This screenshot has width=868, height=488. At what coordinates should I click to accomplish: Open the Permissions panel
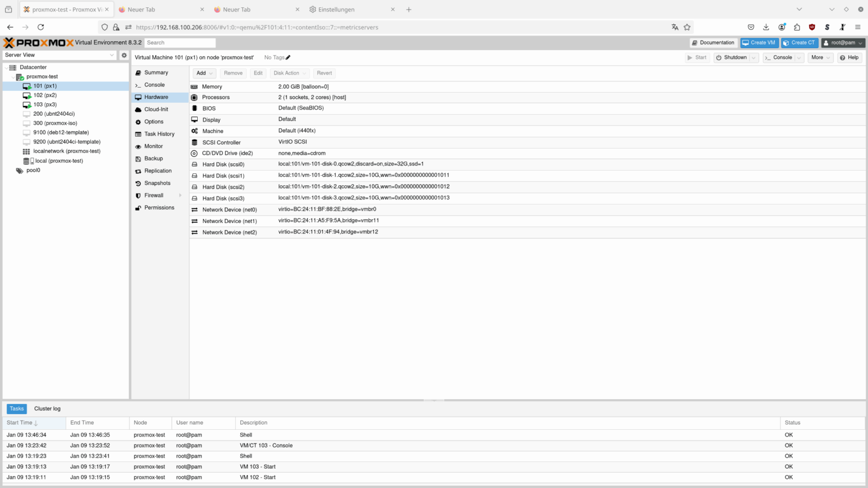(x=160, y=208)
